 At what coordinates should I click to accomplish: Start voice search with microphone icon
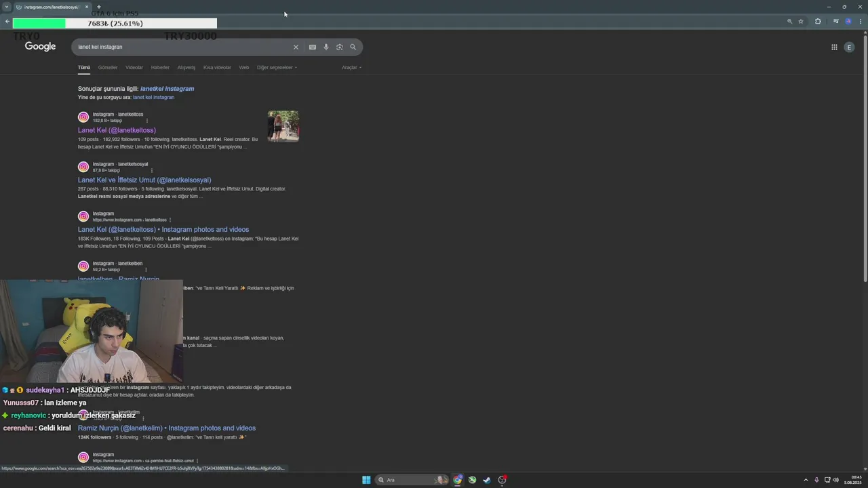pos(326,47)
